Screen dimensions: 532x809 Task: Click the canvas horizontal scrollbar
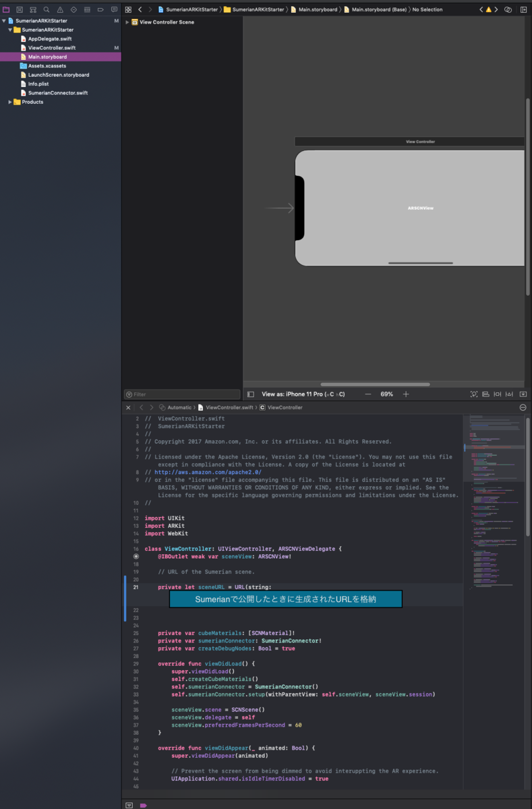point(376,384)
